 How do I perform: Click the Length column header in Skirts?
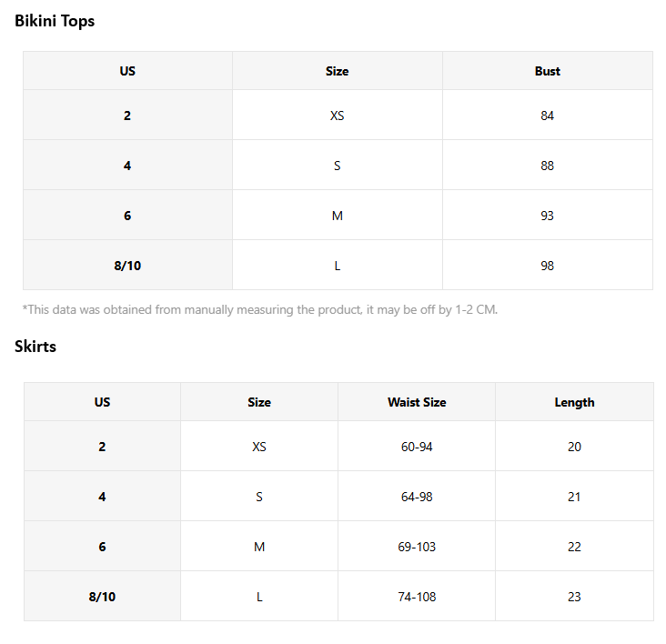pos(574,402)
